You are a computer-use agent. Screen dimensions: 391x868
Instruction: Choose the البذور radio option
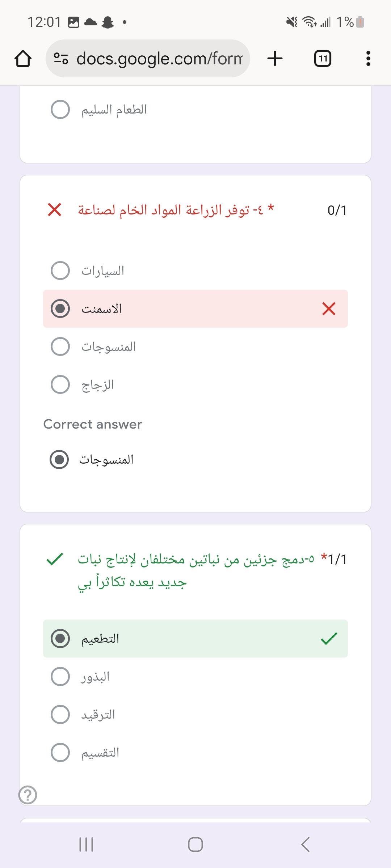[60, 676]
